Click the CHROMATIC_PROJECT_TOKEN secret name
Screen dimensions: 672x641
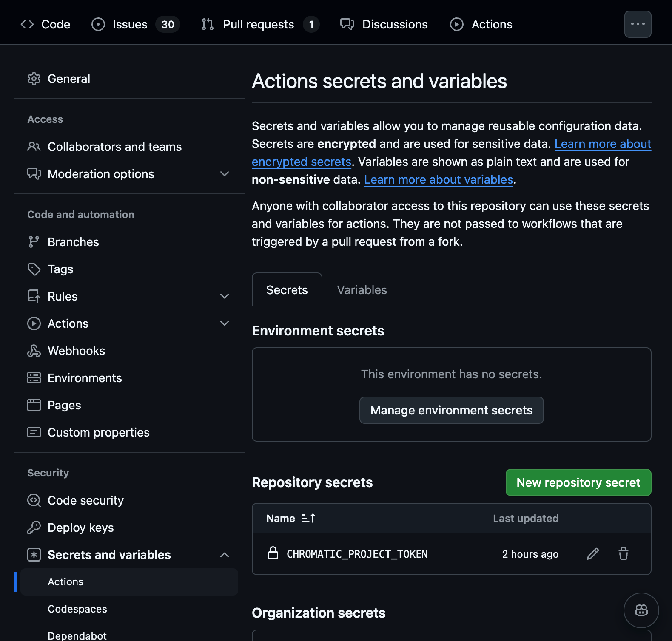coord(357,554)
